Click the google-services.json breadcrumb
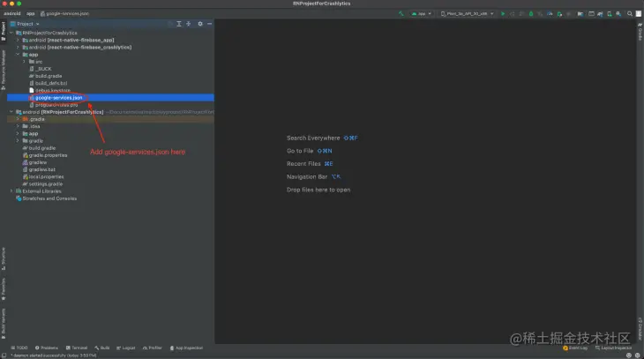Viewport: 644px width, 359px height. [x=64, y=13]
